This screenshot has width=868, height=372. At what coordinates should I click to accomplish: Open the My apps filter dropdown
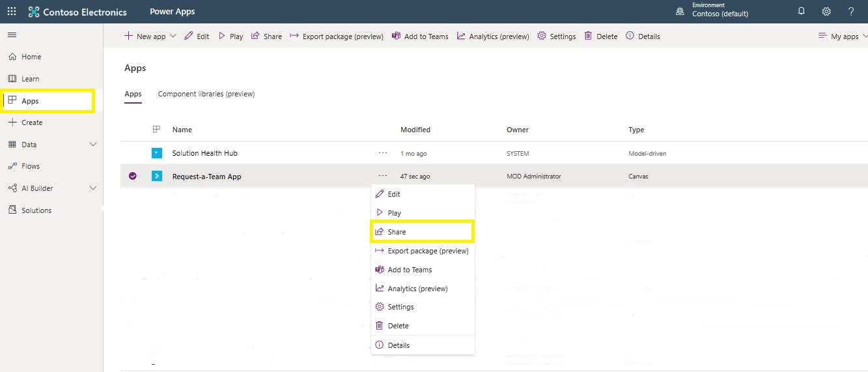[x=843, y=36]
